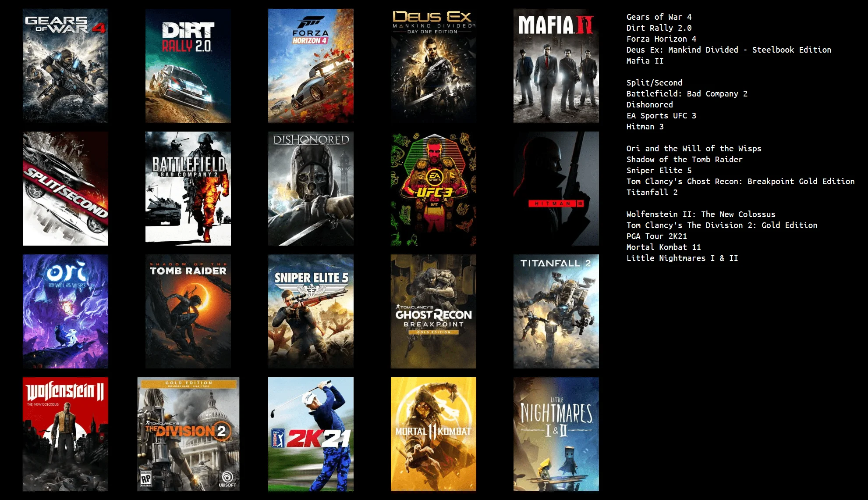This screenshot has height=500, width=868.
Task: Select the 'Dishonored' list entry
Action: pyautogui.click(x=650, y=105)
